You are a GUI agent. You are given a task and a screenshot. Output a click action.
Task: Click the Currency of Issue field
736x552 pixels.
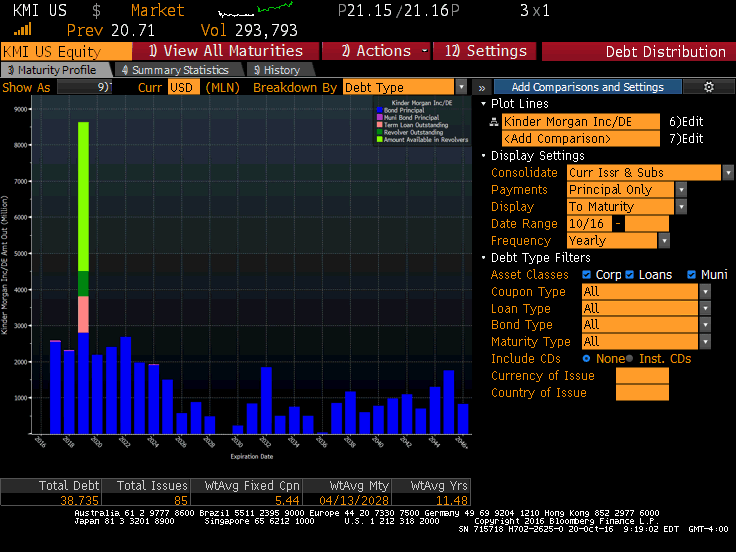click(x=642, y=376)
